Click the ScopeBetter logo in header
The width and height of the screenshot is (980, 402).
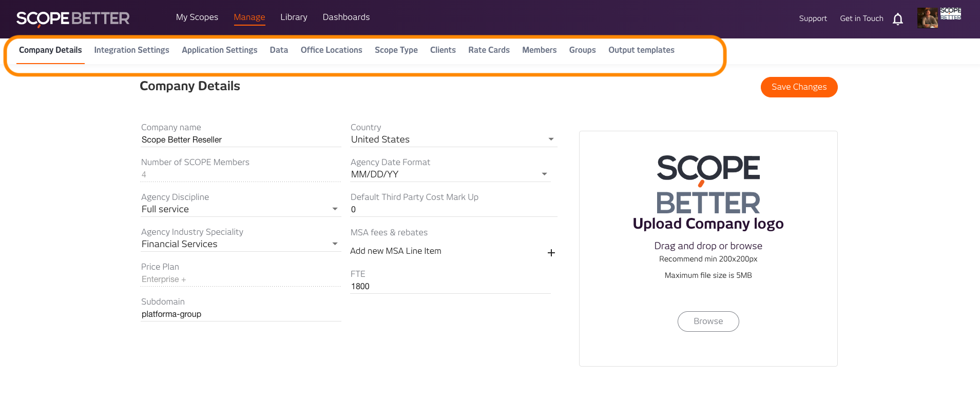tap(73, 19)
